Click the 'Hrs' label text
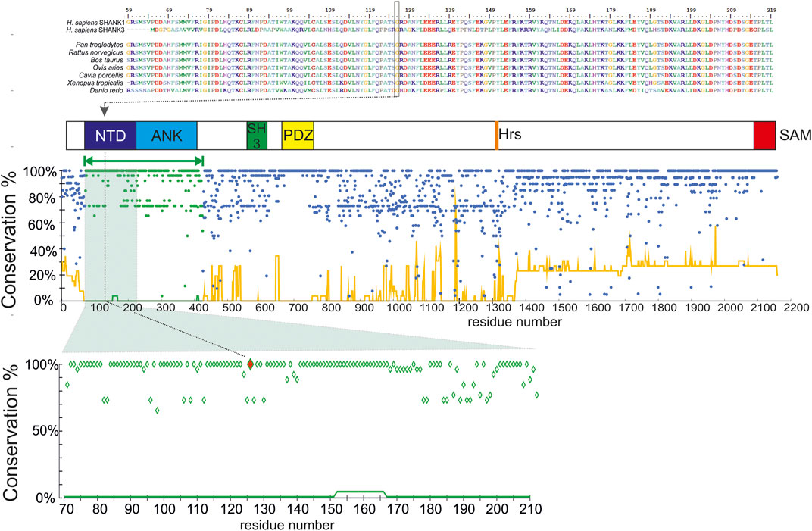 pyautogui.click(x=510, y=134)
